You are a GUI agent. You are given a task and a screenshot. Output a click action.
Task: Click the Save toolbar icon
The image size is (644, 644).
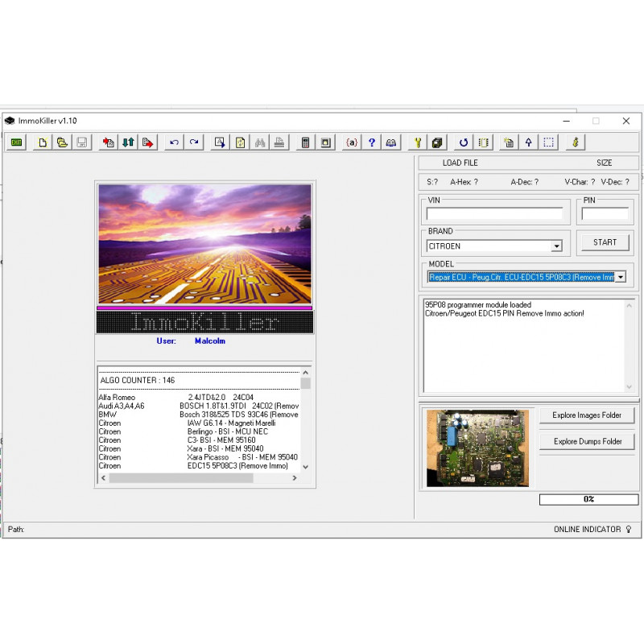click(x=81, y=142)
